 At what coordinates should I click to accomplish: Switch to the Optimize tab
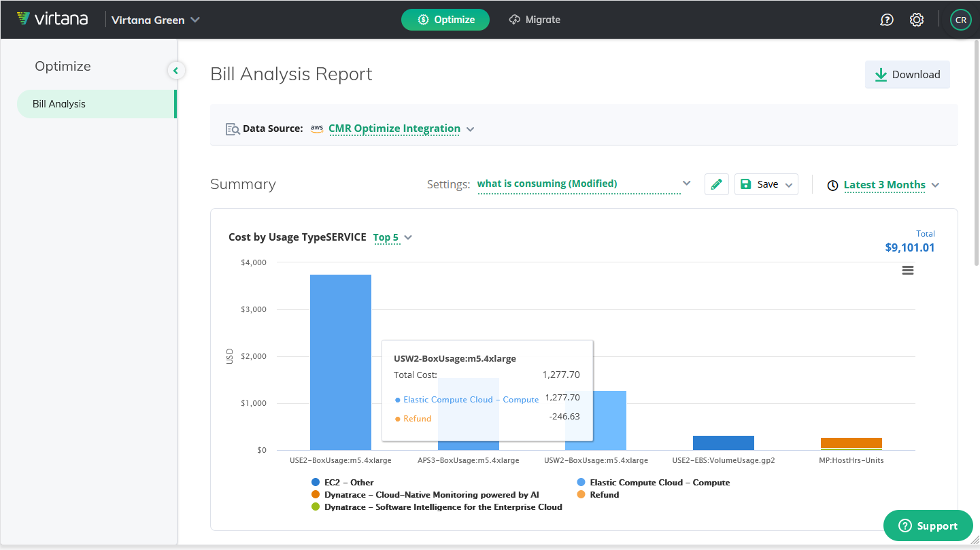445,20
